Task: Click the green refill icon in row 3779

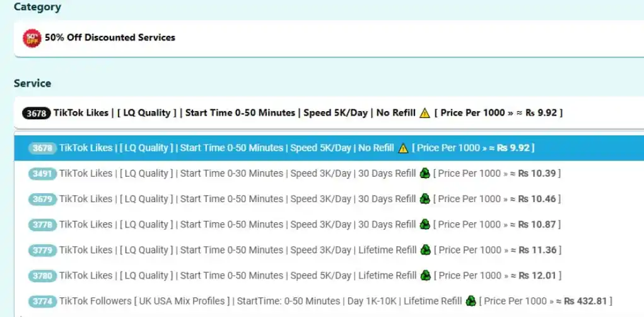Action: tap(424, 250)
